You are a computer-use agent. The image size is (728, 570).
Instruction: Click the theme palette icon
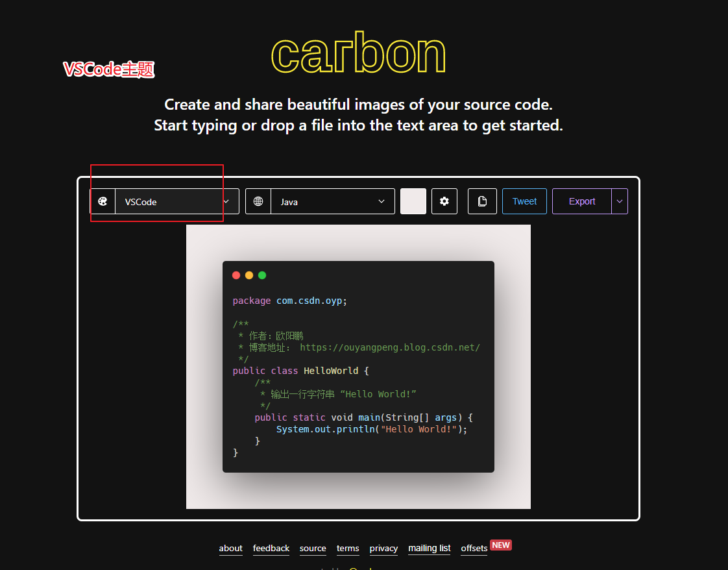point(103,201)
